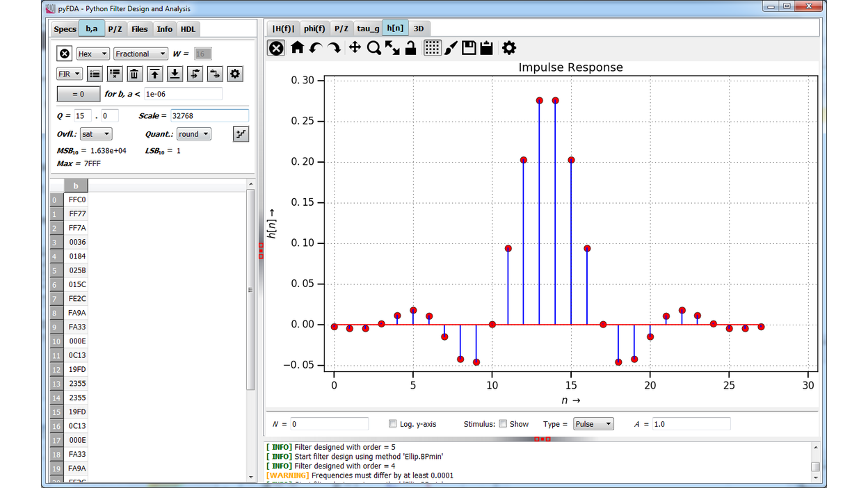The height and width of the screenshot is (488, 868).
Task: Click the '= 0' set zero button
Action: (78, 94)
